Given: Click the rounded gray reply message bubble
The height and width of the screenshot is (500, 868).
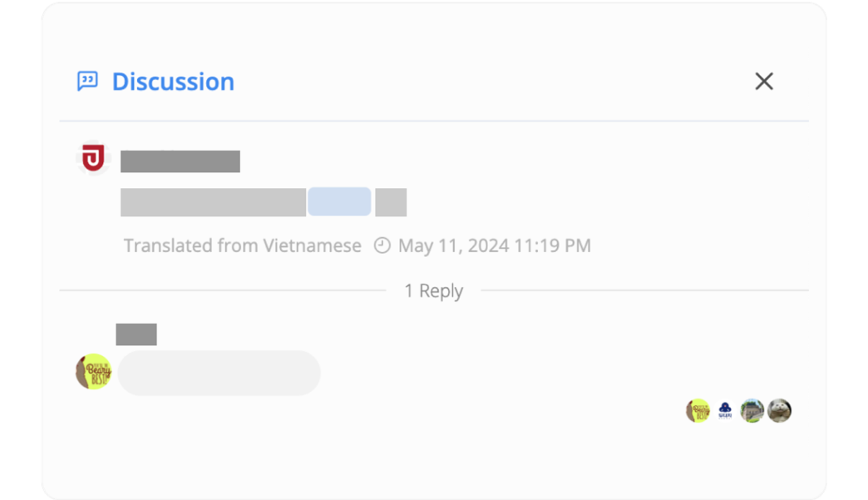Looking at the screenshot, I should point(219,373).
